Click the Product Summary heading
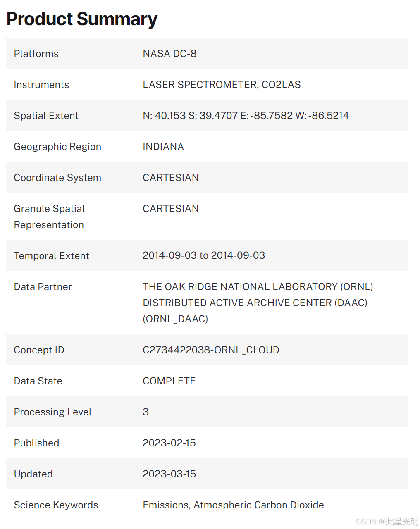 82,19
